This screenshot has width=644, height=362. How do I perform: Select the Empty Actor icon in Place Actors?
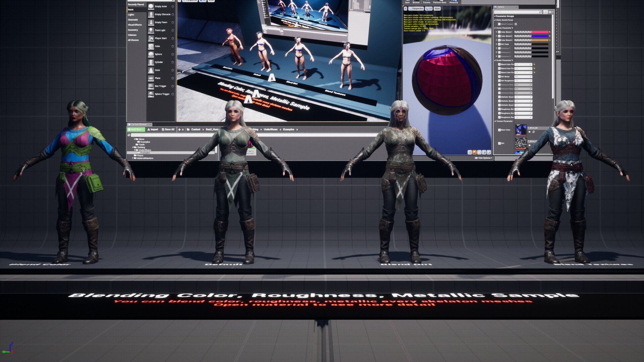click(151, 6)
